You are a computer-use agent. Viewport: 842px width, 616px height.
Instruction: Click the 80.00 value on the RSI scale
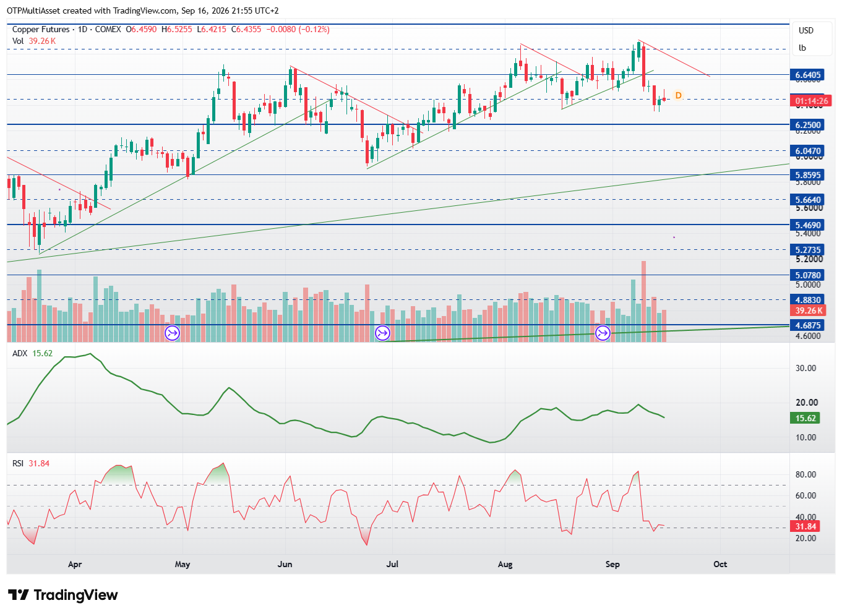[x=805, y=474]
